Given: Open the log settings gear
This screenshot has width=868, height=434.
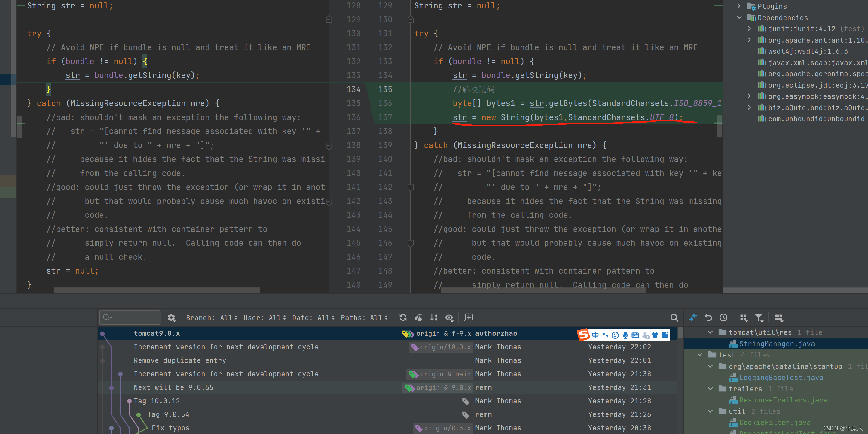Looking at the screenshot, I should 171,317.
